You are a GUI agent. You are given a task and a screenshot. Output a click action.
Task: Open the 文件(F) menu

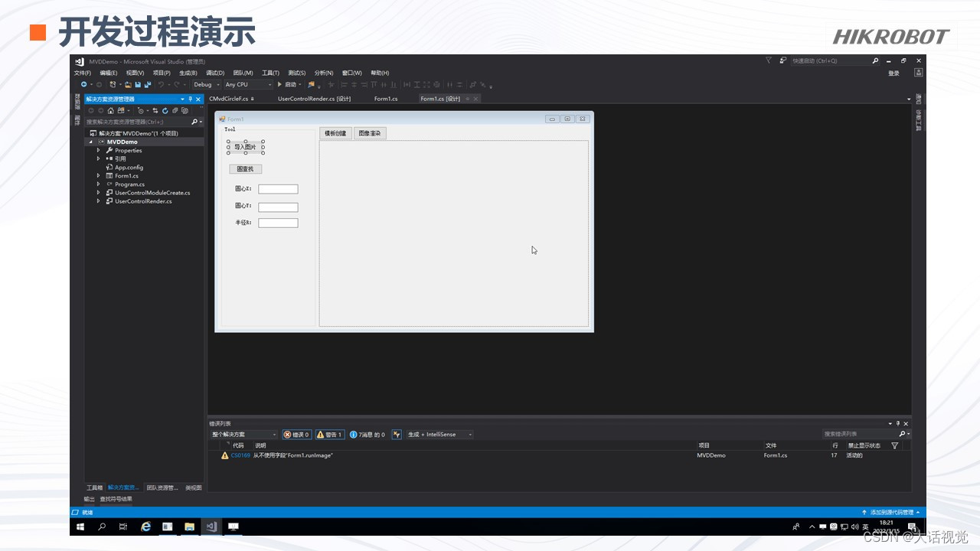(82, 73)
